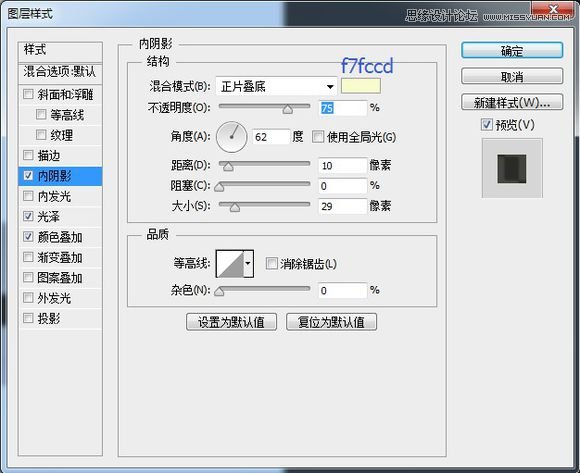Image resolution: width=580 pixels, height=473 pixels.
Task: Open the 等高线 contour picker arrow
Action: (x=248, y=263)
